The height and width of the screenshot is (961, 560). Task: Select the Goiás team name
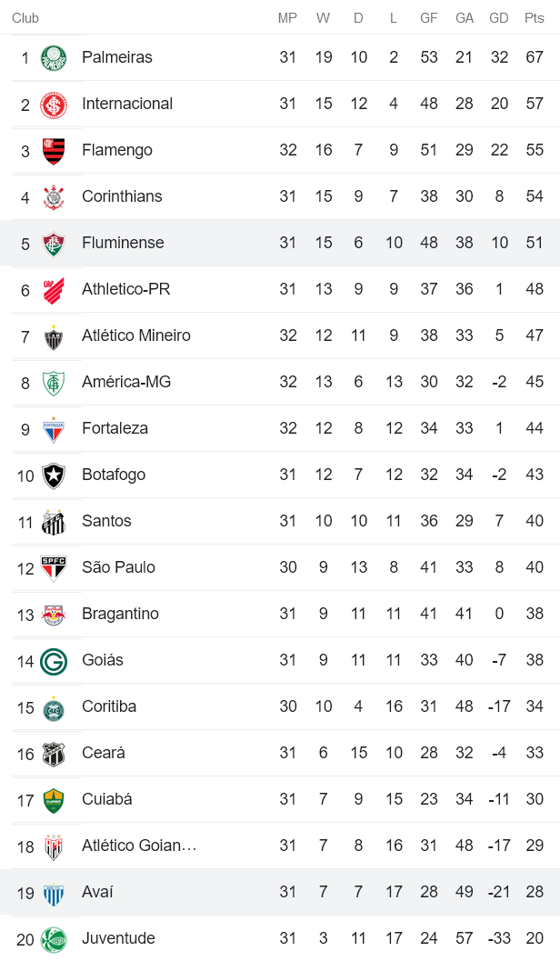(100, 660)
